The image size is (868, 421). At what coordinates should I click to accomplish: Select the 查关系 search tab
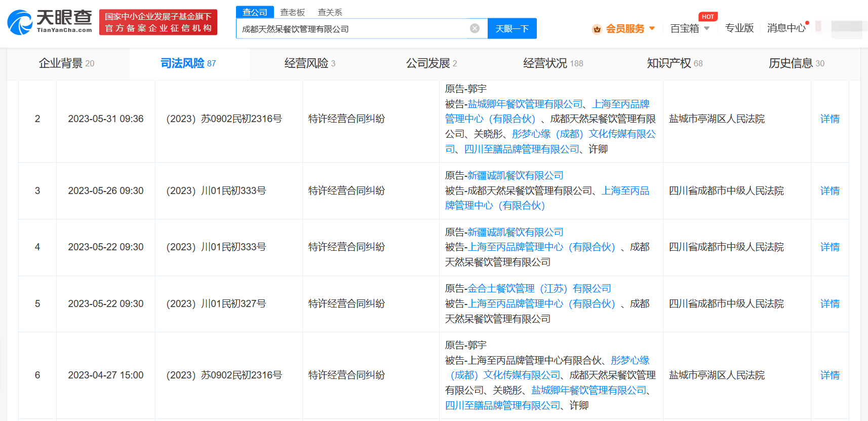pyautogui.click(x=330, y=12)
